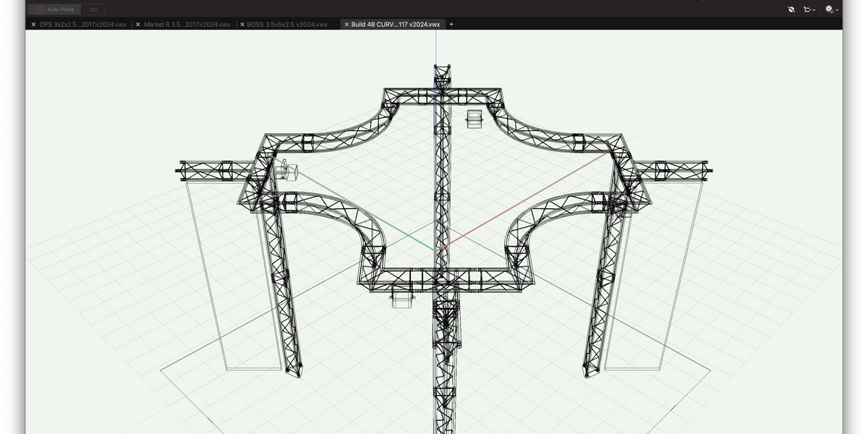Enable the Auto-Plane checkbox
Viewport: 868px width, 434px height.
coord(41,9)
